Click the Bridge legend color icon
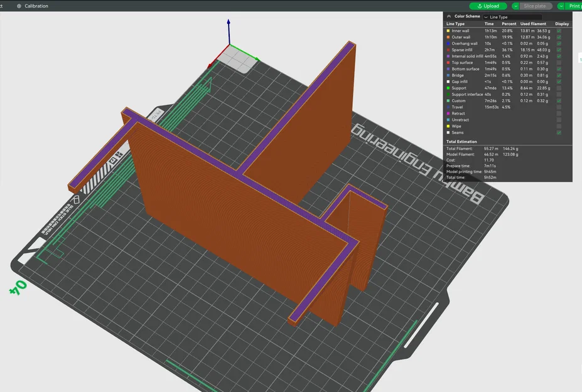This screenshot has height=392, width=582. (448, 75)
